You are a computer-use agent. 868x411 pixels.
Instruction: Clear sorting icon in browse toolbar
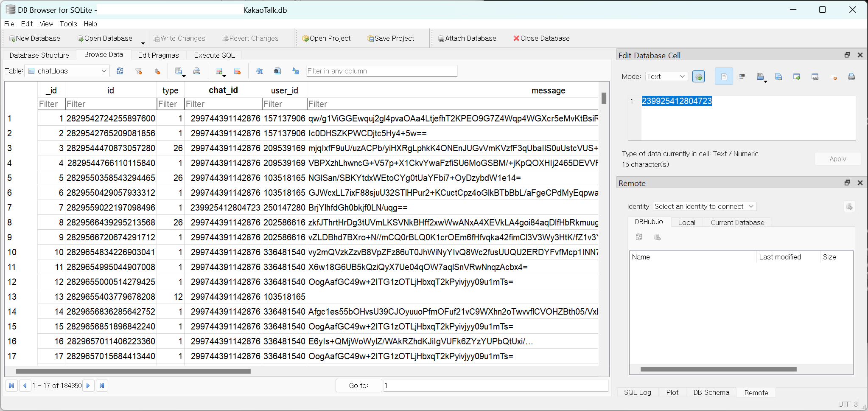(157, 71)
